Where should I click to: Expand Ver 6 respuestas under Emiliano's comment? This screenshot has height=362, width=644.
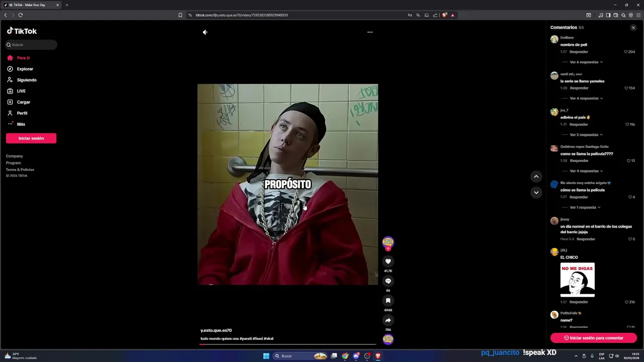pyautogui.click(x=586, y=62)
